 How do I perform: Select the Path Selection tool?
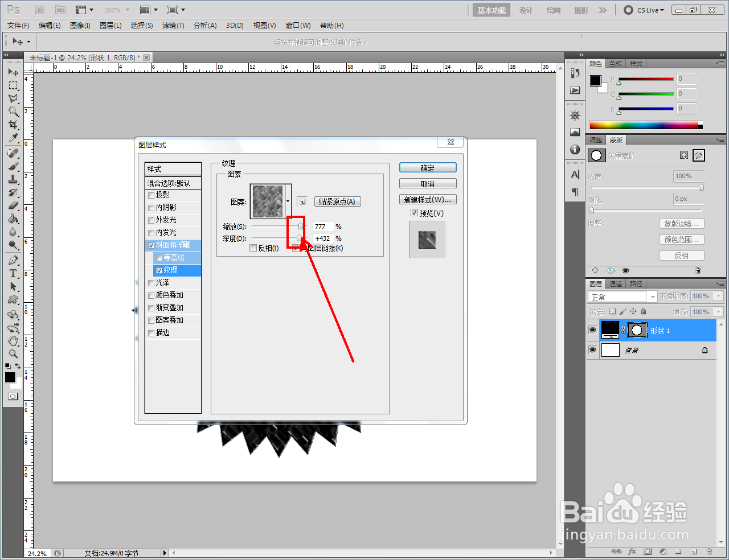(13, 287)
